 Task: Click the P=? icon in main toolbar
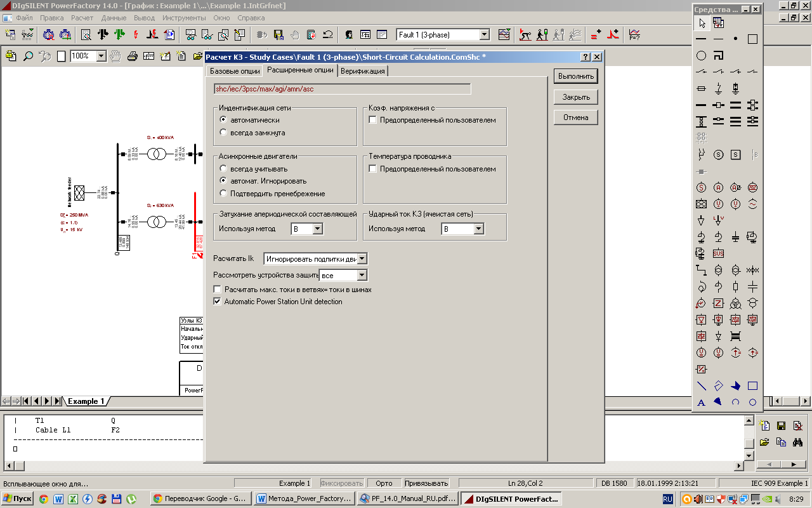[x=634, y=34]
